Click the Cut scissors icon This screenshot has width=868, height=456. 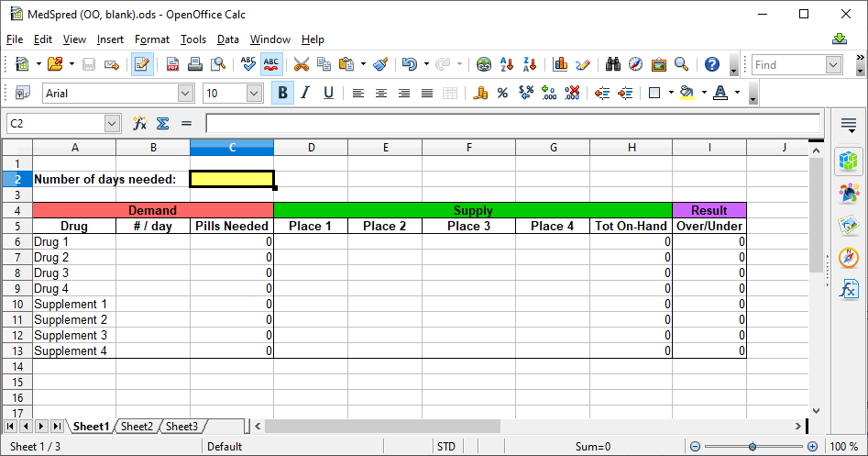[301, 64]
